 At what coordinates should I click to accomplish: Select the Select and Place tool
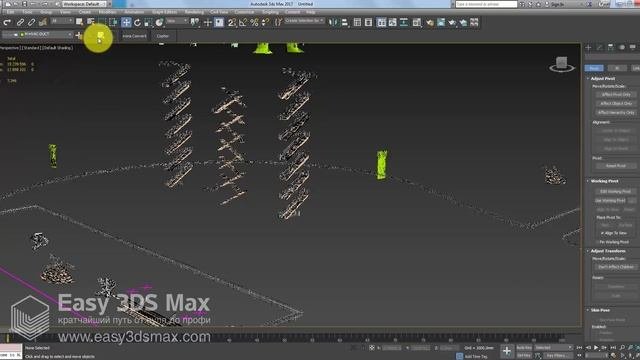click(x=159, y=22)
